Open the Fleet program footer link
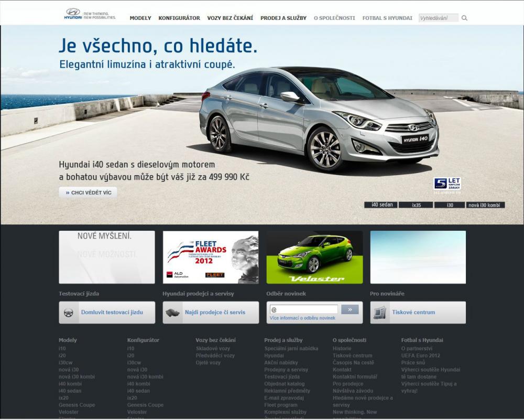Viewport: 524px width, 420px height. (281, 405)
